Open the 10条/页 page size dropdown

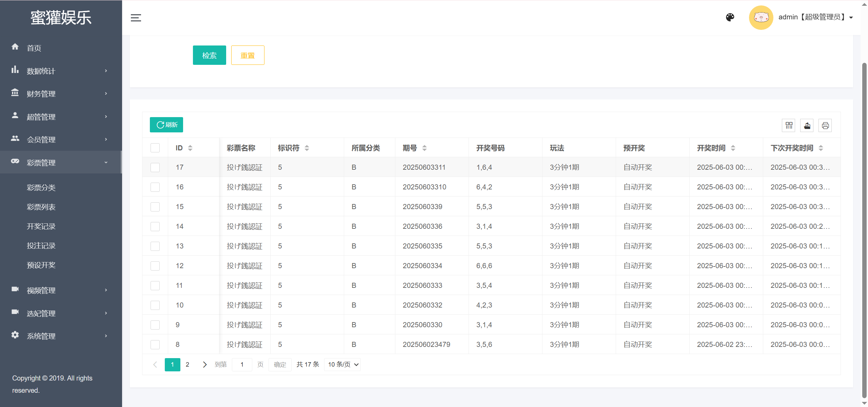point(342,364)
